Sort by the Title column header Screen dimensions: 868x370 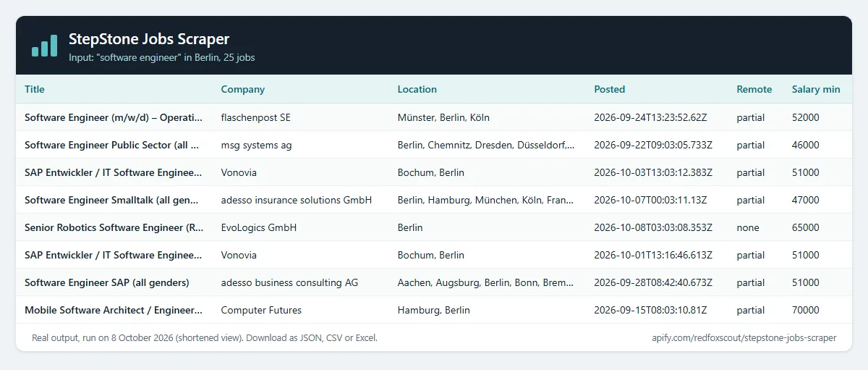[x=35, y=89]
